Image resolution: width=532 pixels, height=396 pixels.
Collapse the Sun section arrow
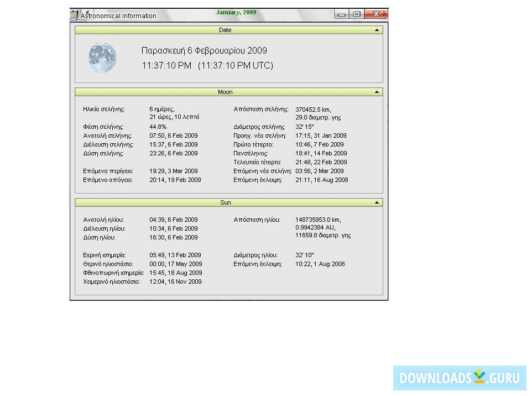click(x=377, y=202)
